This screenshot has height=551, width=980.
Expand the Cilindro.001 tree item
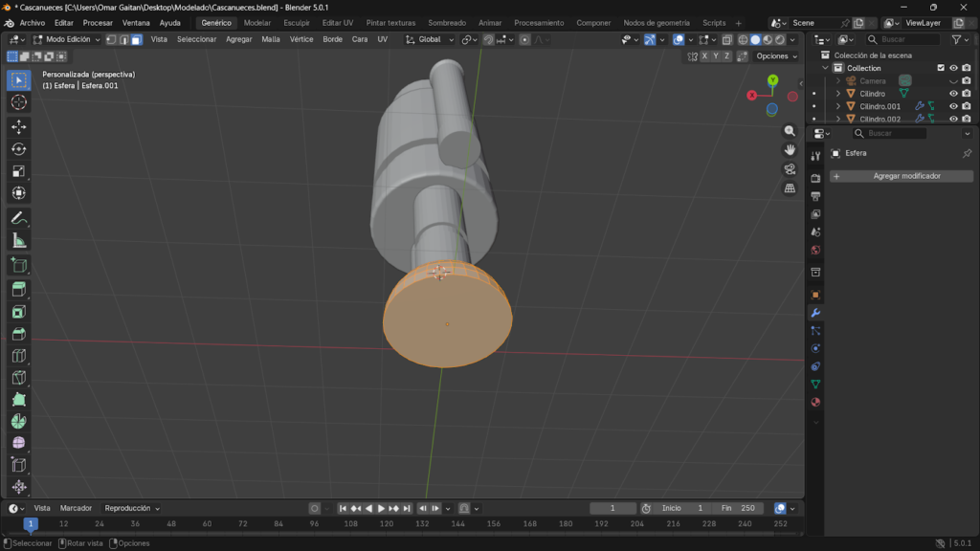[x=838, y=106]
